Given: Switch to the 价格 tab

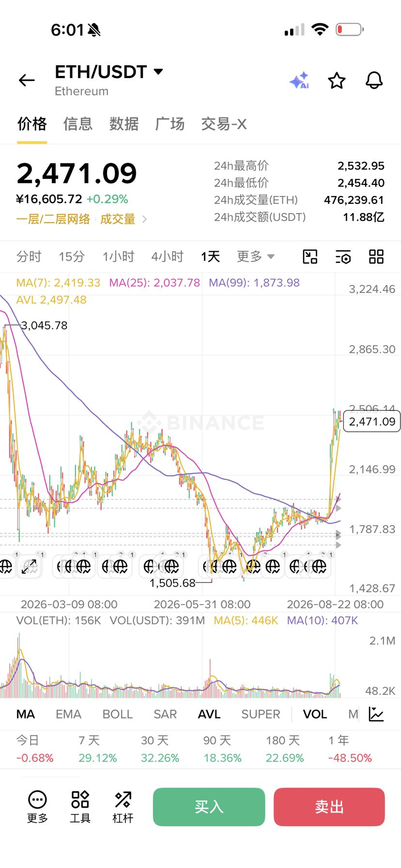Looking at the screenshot, I should pyautogui.click(x=32, y=124).
